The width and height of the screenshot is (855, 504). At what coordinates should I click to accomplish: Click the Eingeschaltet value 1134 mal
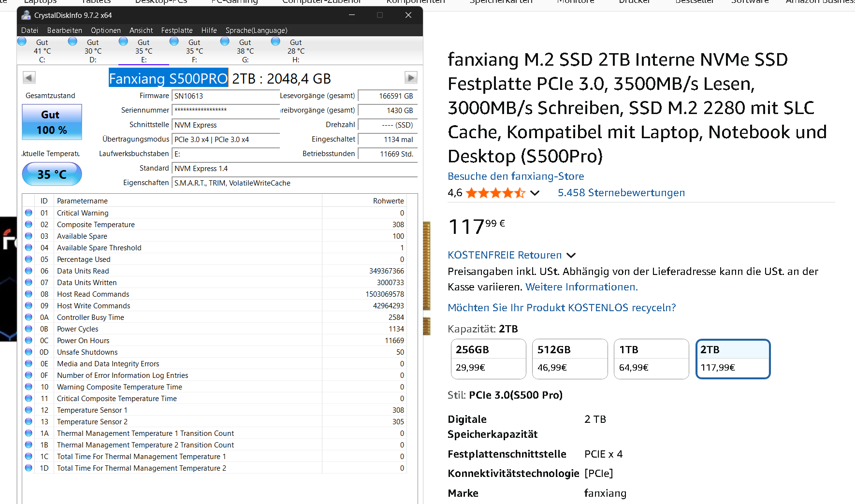(x=388, y=140)
